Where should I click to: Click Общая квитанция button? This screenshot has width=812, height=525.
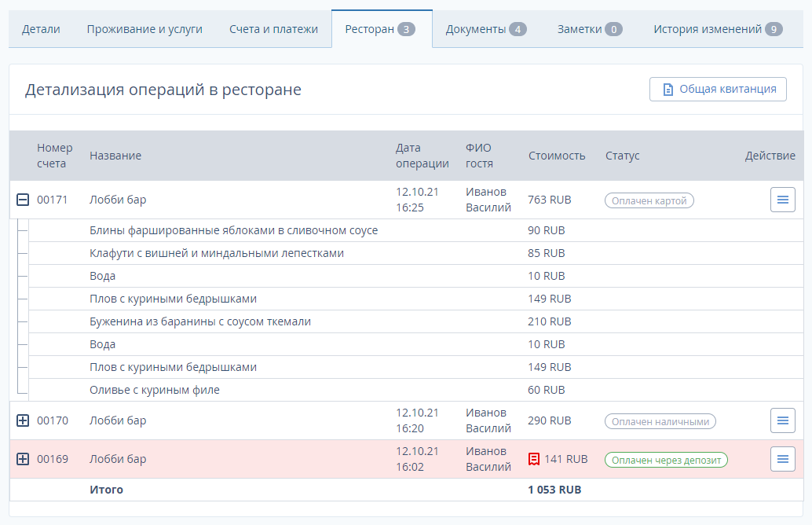pyautogui.click(x=718, y=89)
